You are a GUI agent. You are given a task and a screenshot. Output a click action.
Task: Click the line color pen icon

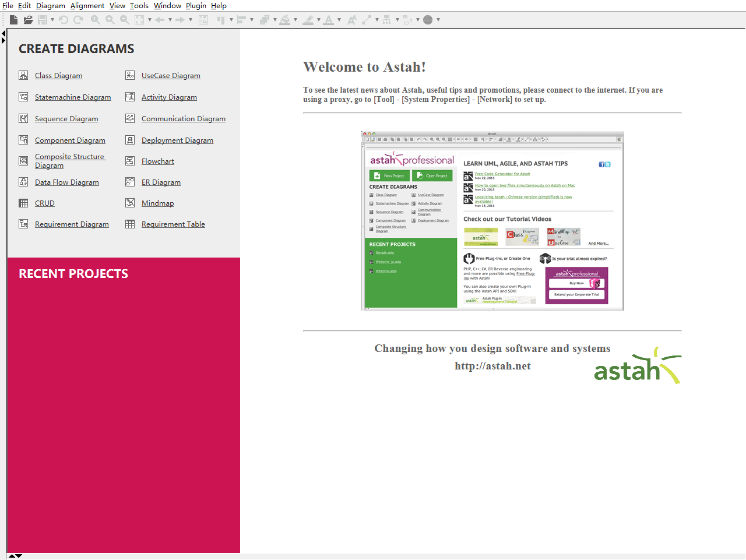click(308, 20)
